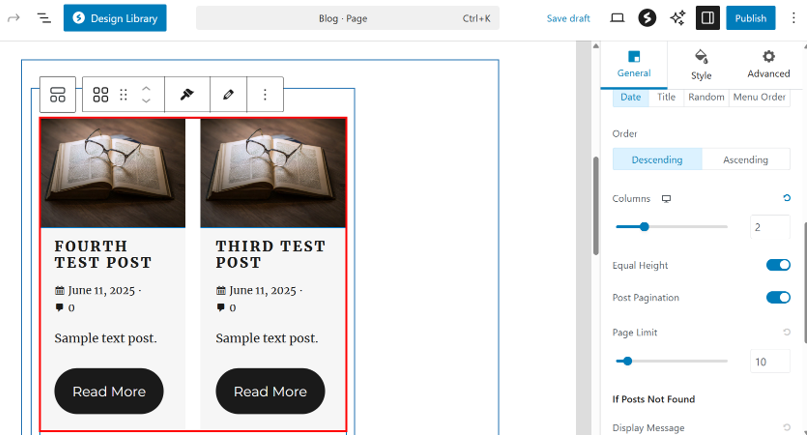Open the top bar options kebab menu
This screenshot has width=807, height=435.
click(x=793, y=18)
